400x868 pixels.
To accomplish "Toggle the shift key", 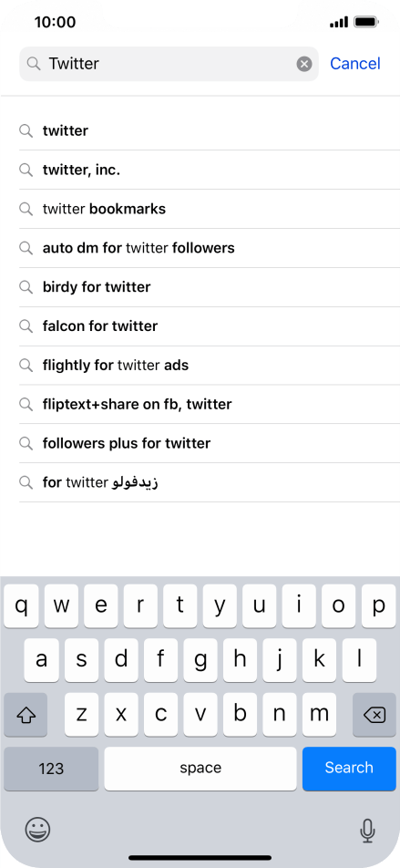I will [x=26, y=715].
